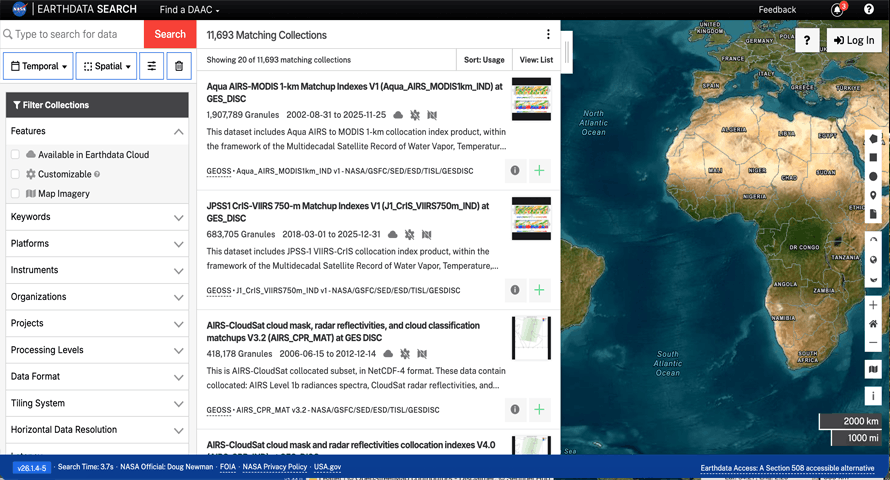Switch to South Polar projection
Viewport: 890px width, 480px height.
pyautogui.click(x=873, y=279)
